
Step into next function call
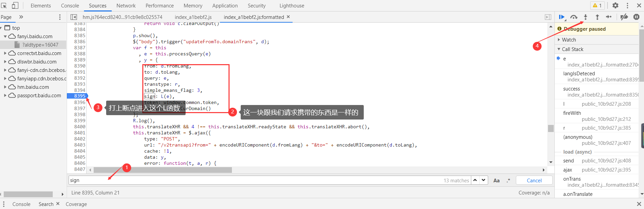pos(586,17)
